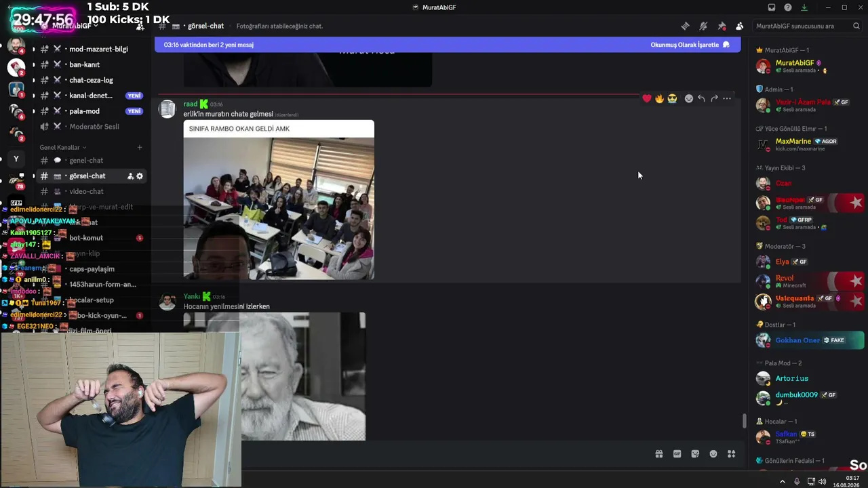Open raad's profile avatar
The image size is (868, 488).
coord(167,109)
